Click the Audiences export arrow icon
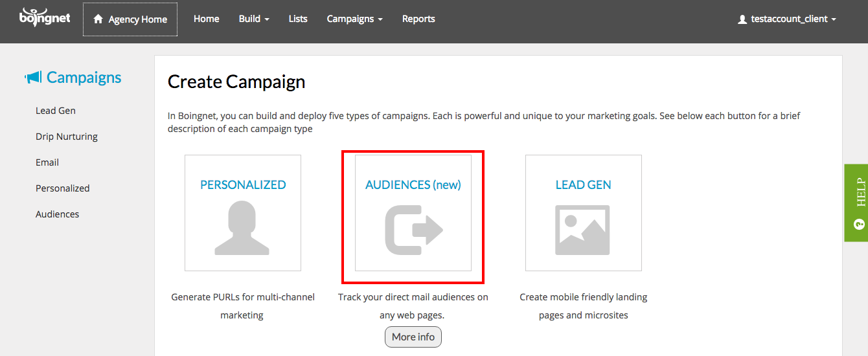This screenshot has width=868, height=356. point(414,230)
